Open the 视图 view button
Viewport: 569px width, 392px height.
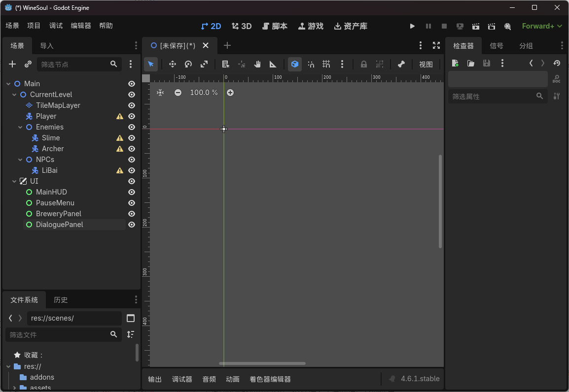[426, 64]
